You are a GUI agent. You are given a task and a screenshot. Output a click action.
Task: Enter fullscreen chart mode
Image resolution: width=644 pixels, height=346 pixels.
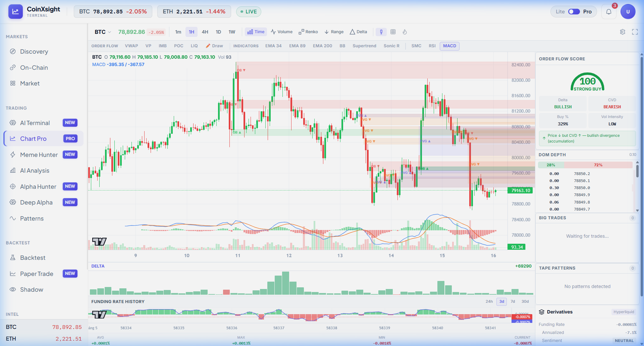click(x=635, y=32)
